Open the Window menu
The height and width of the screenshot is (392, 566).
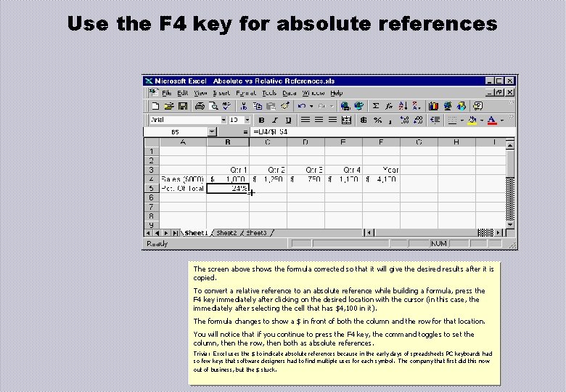(x=313, y=93)
